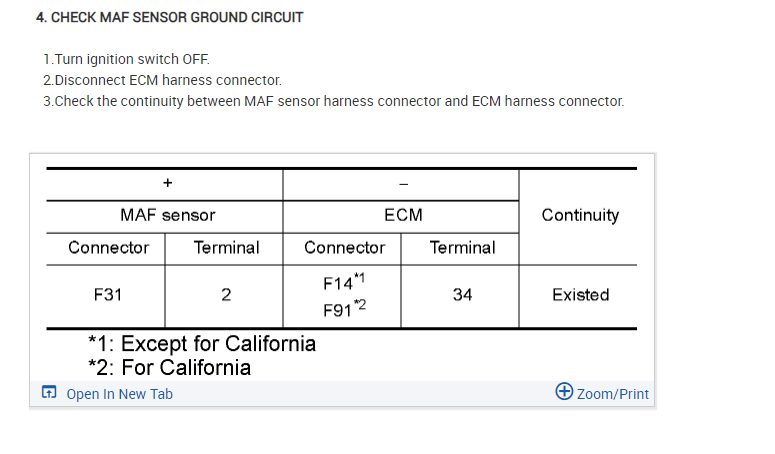The height and width of the screenshot is (454, 775).
Task: Click the Turn ignition switch OFF step
Action: pyautogui.click(x=126, y=59)
